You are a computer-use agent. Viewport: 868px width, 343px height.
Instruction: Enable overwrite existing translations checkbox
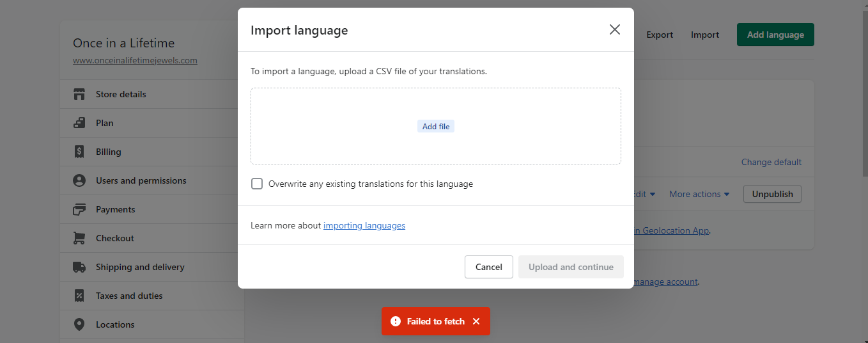(x=257, y=184)
